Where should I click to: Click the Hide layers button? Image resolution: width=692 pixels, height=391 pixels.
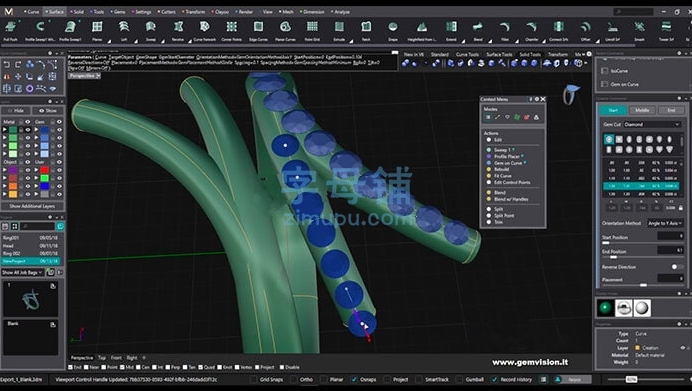pyautogui.click(x=16, y=110)
